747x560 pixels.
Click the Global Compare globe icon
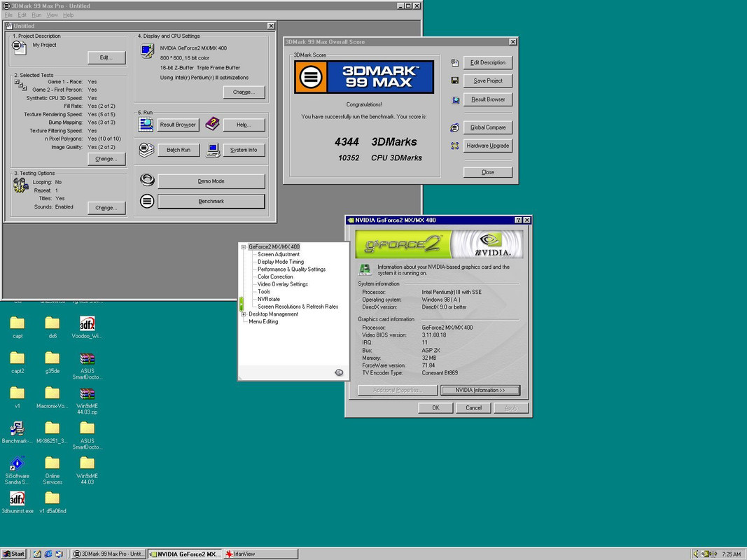point(455,127)
